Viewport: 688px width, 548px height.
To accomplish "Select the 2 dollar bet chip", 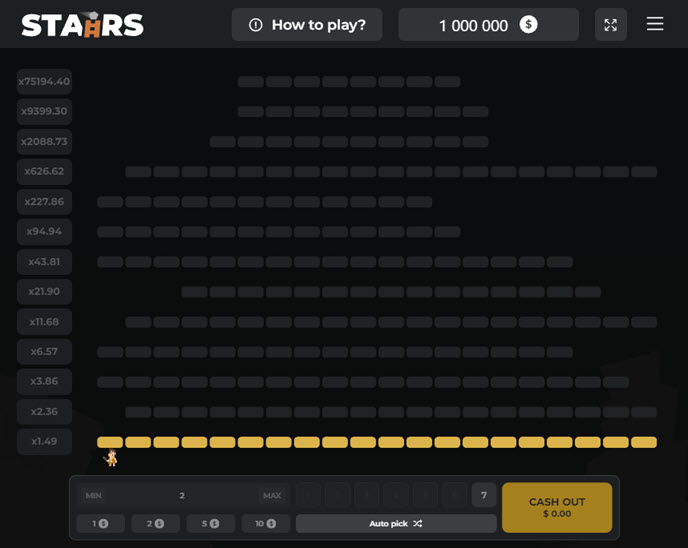I will pos(155,523).
